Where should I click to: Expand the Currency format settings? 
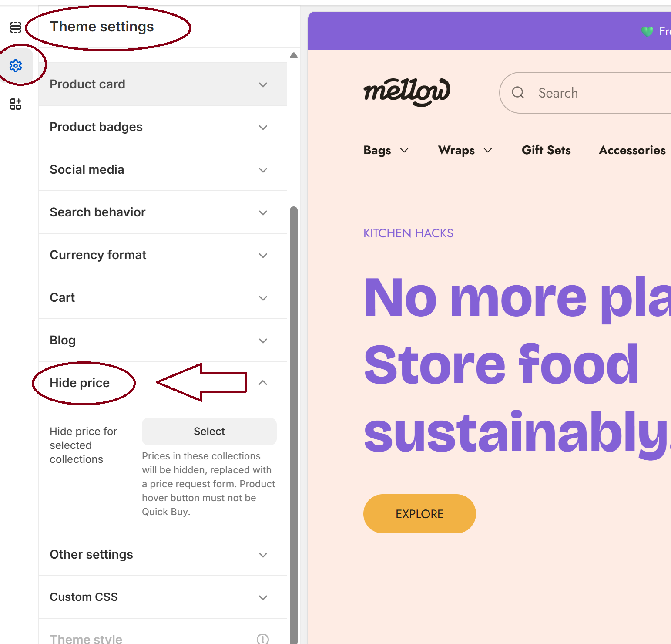pos(163,255)
